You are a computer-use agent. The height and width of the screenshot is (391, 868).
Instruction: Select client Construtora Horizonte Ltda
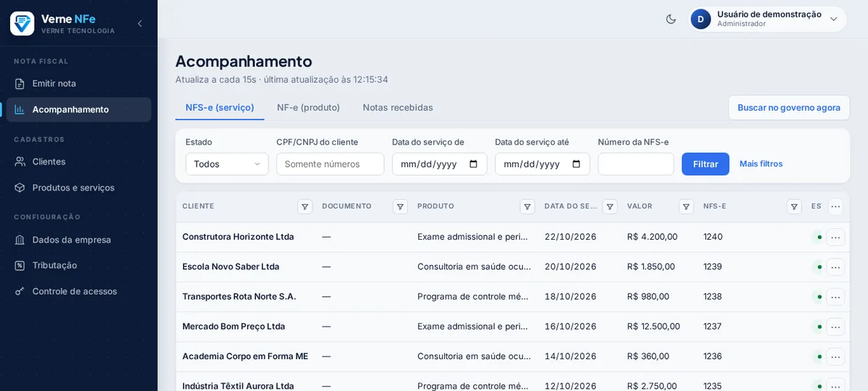(x=238, y=237)
